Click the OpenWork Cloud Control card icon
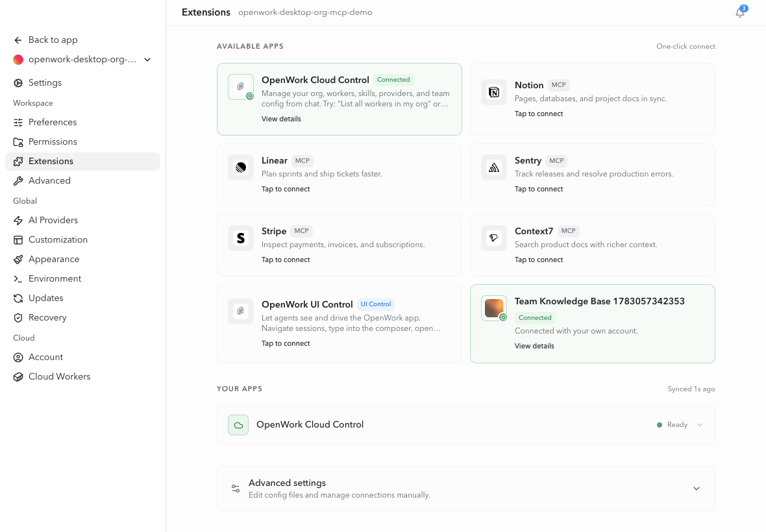 [241, 87]
